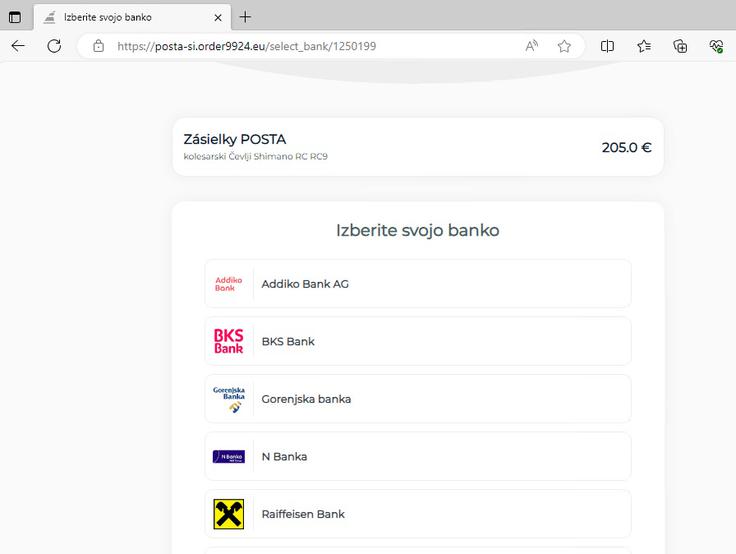Choose N Banka option

coord(418,456)
